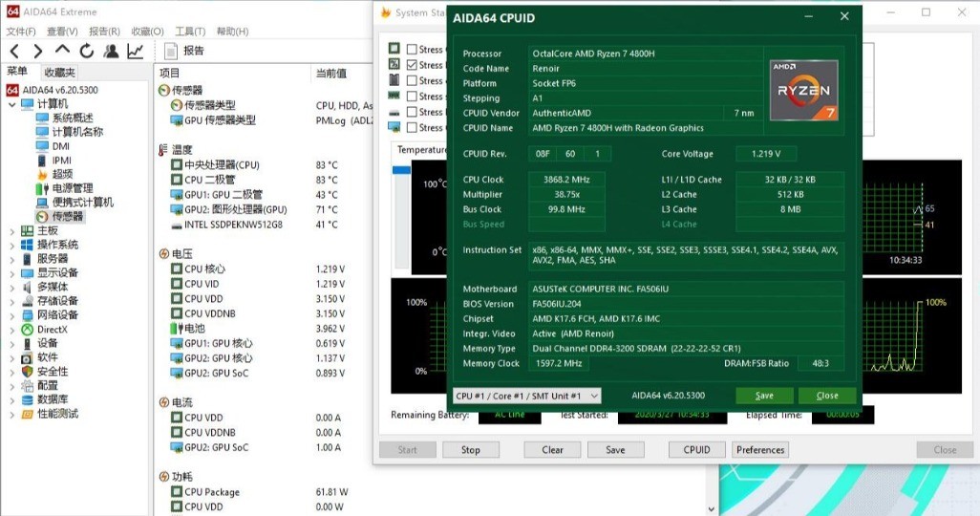Expand the 主板 tree node

11,231
